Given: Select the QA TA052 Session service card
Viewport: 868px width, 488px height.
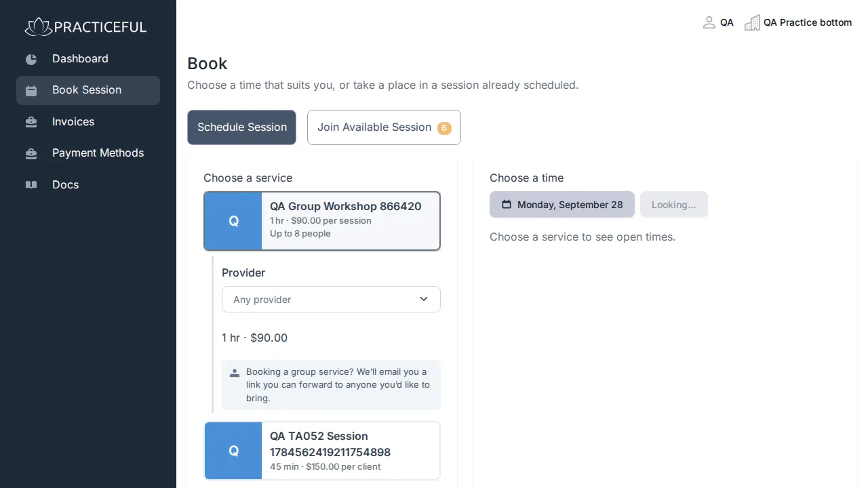Looking at the screenshot, I should [x=322, y=451].
